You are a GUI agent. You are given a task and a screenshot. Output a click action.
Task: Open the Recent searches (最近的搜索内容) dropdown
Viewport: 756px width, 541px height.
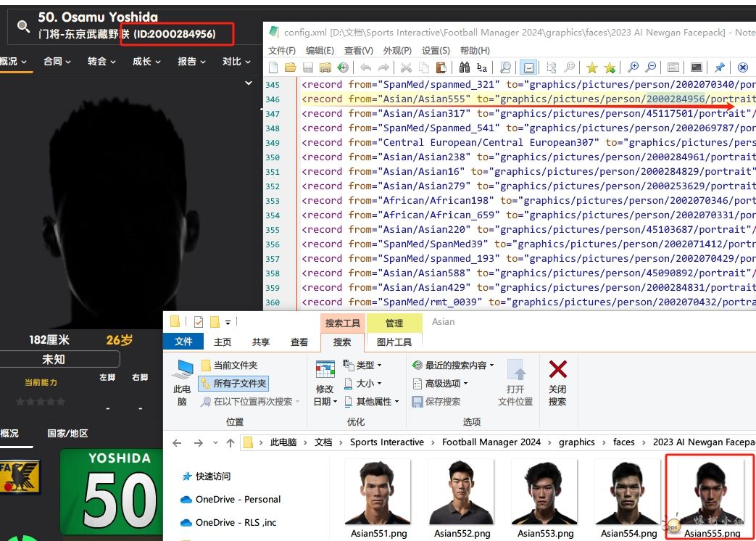[x=453, y=365]
